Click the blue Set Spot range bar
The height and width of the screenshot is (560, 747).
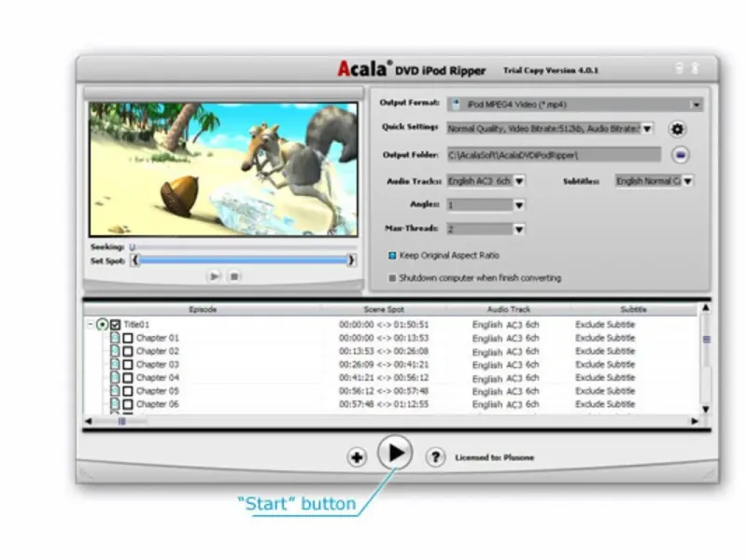pyautogui.click(x=244, y=260)
